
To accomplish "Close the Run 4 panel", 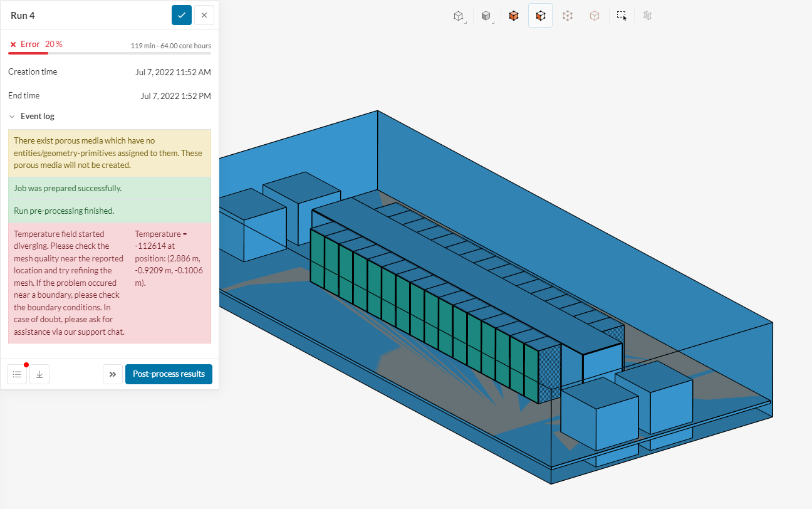I will tap(204, 15).
